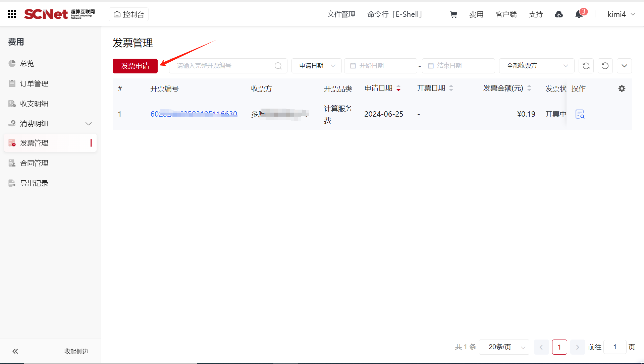
Task: Sort by 开票日期 column
Action: coord(451,88)
